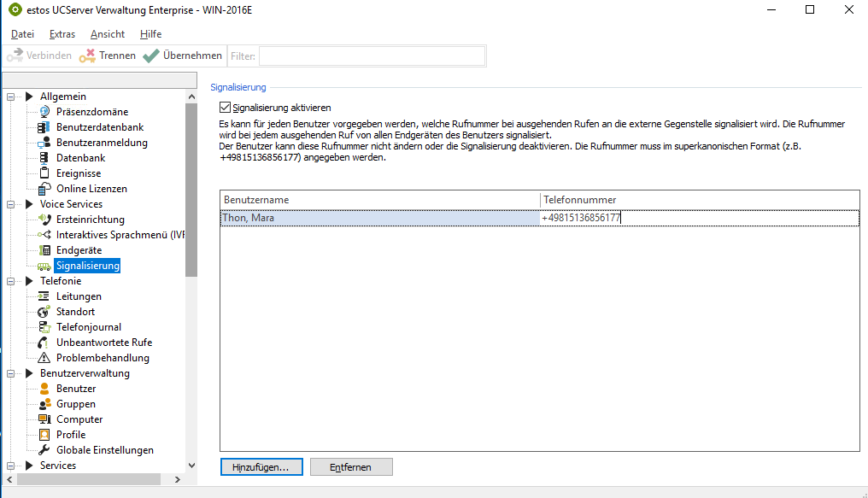Click into the Filter text field

point(372,56)
